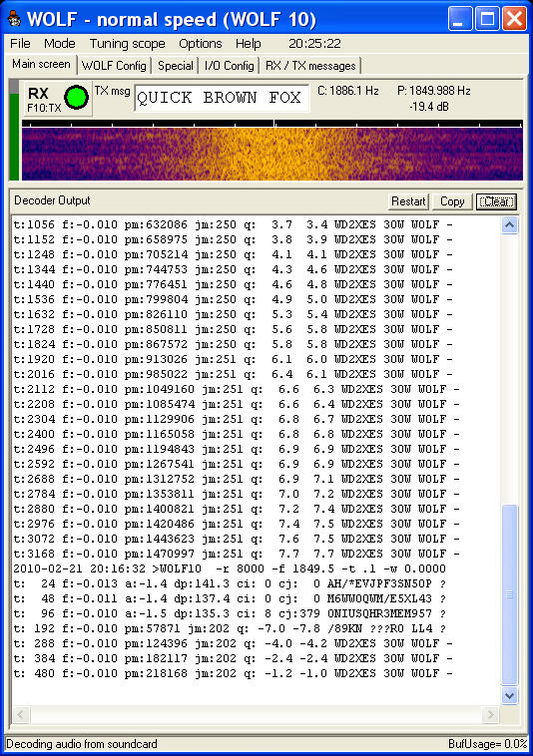Open the Tuning scope menu

point(127,44)
